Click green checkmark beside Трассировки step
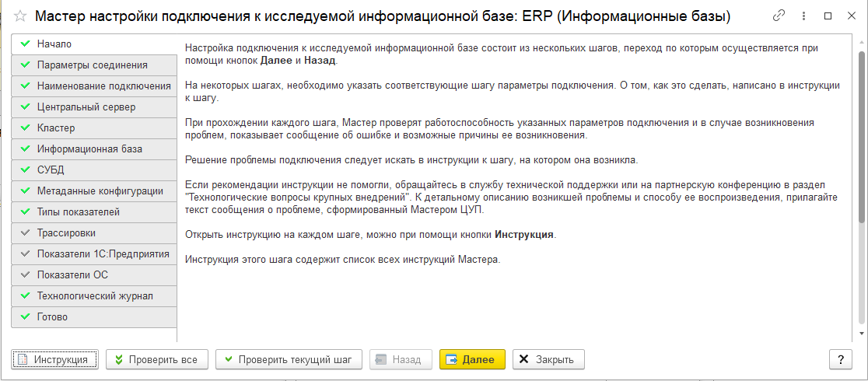The width and height of the screenshot is (868, 381). [x=25, y=233]
